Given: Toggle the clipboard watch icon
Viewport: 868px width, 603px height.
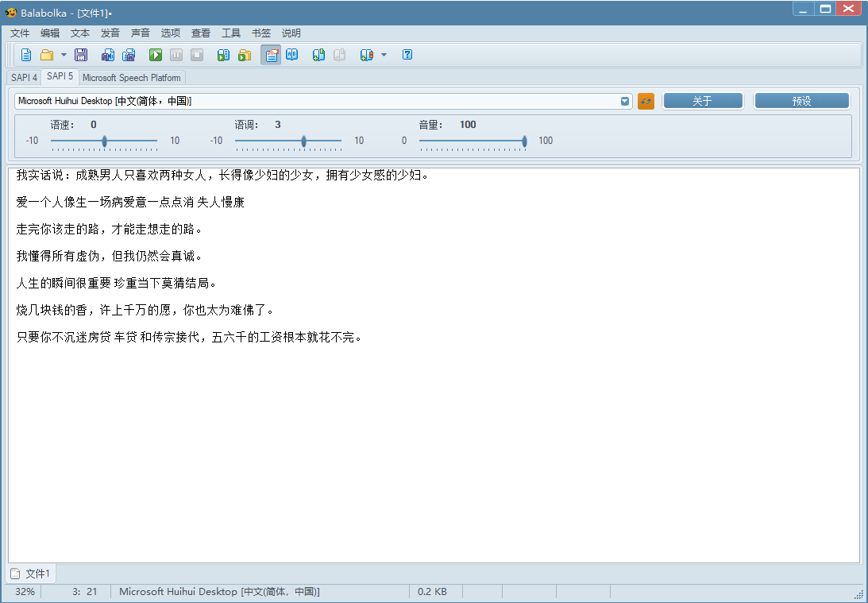Looking at the screenshot, I should tap(271, 55).
